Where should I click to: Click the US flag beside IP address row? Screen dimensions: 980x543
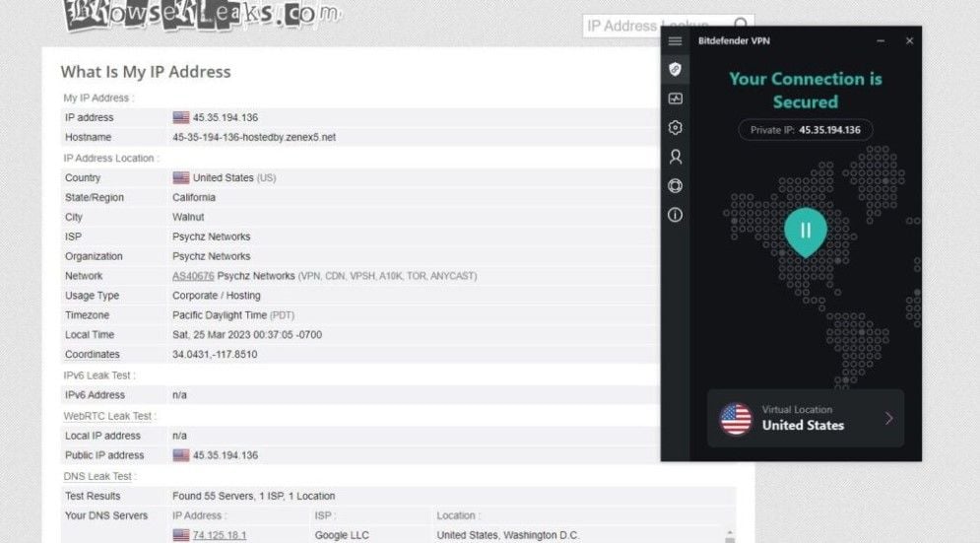tap(181, 117)
